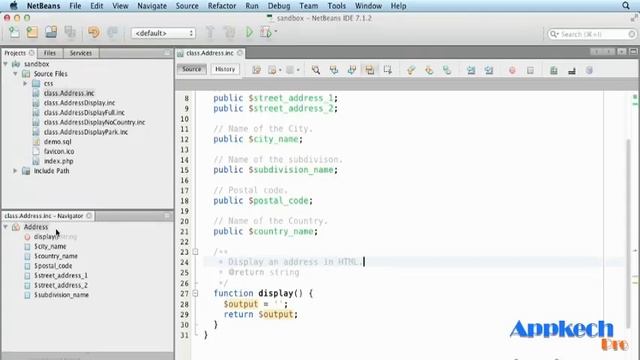Click the Search input field

point(592,34)
